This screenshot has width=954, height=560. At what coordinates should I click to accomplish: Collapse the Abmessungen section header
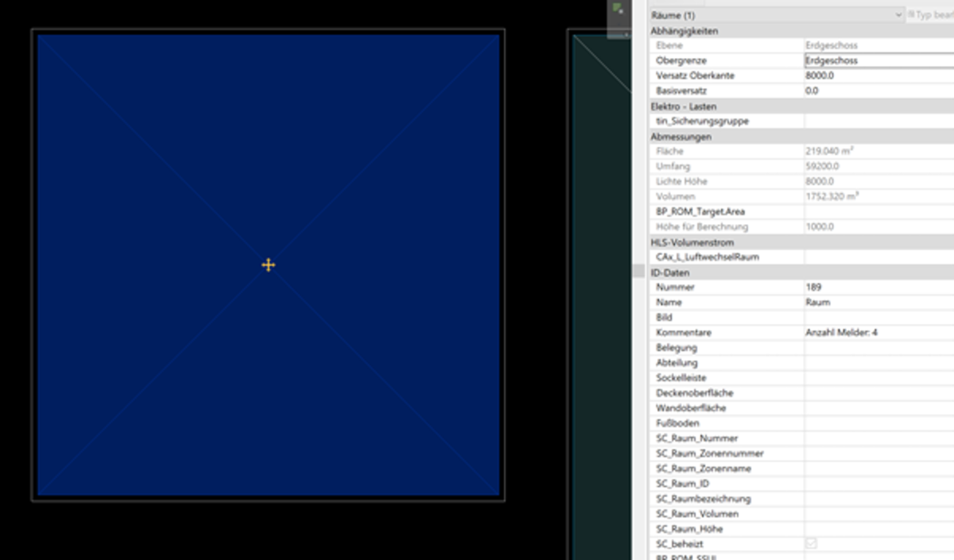coord(681,137)
